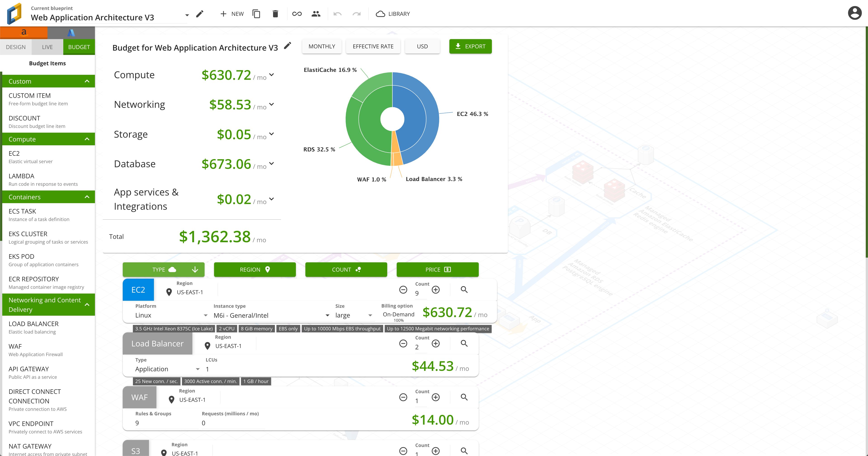Open the user account avatar icon
This screenshot has width=868, height=456.
click(x=855, y=13)
